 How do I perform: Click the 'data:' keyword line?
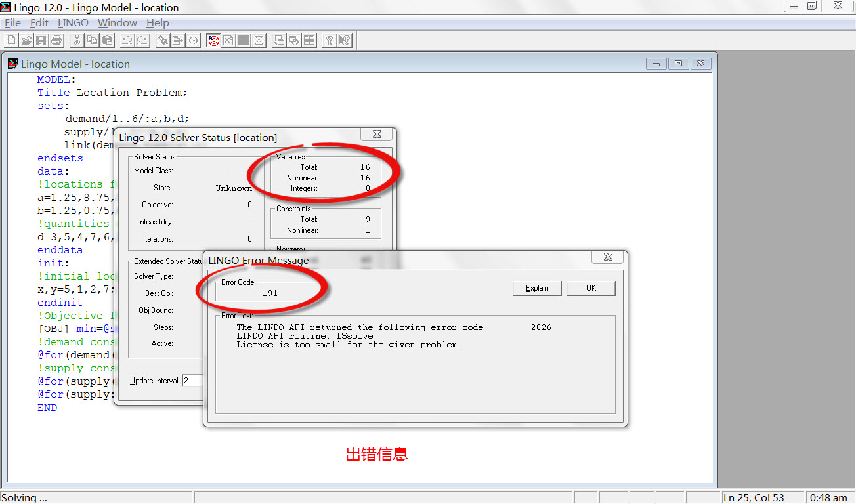53,171
